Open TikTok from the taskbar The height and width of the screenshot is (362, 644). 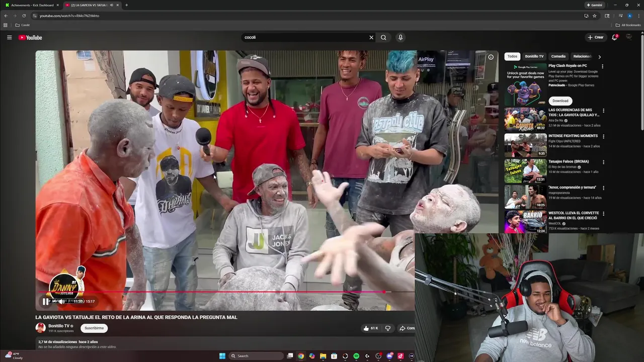pyautogui.click(x=400, y=356)
